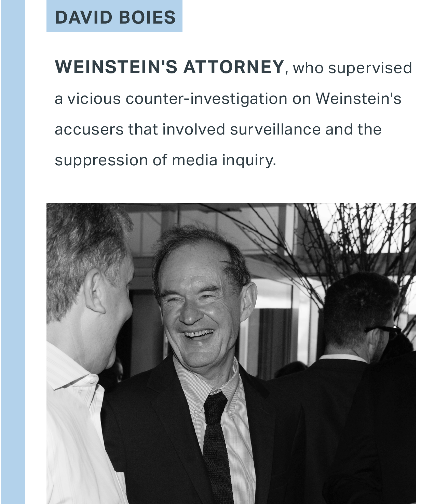Image resolution: width=434 pixels, height=504 pixels.
Task: Click the black knit tie in photo
Action: pos(217,444)
